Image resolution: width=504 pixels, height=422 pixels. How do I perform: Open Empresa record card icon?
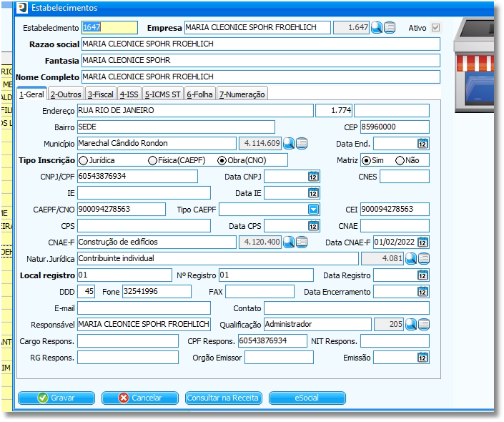point(390,28)
